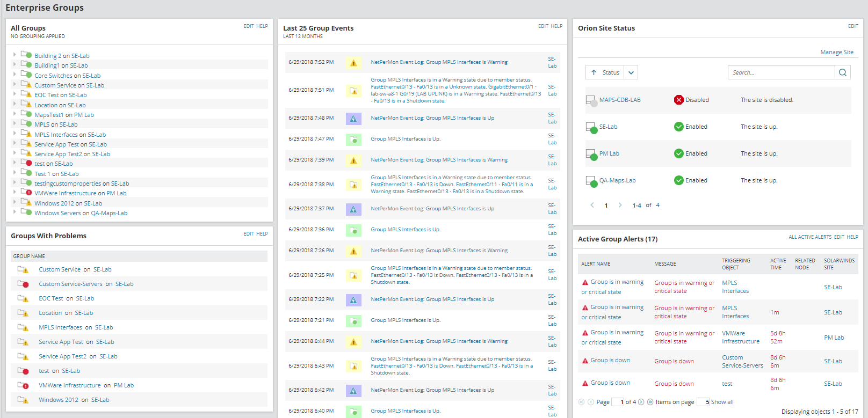
Task: Click the ACTIVE TIME column header
Action: point(778,264)
